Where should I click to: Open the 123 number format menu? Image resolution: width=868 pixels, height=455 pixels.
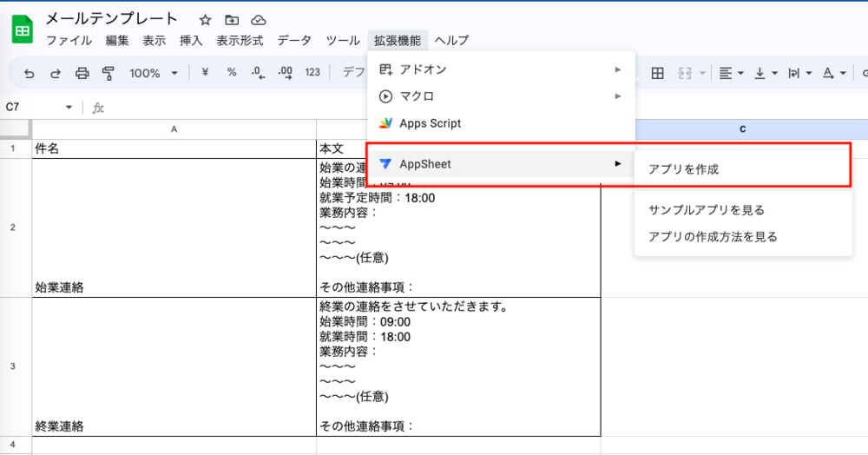click(x=312, y=73)
